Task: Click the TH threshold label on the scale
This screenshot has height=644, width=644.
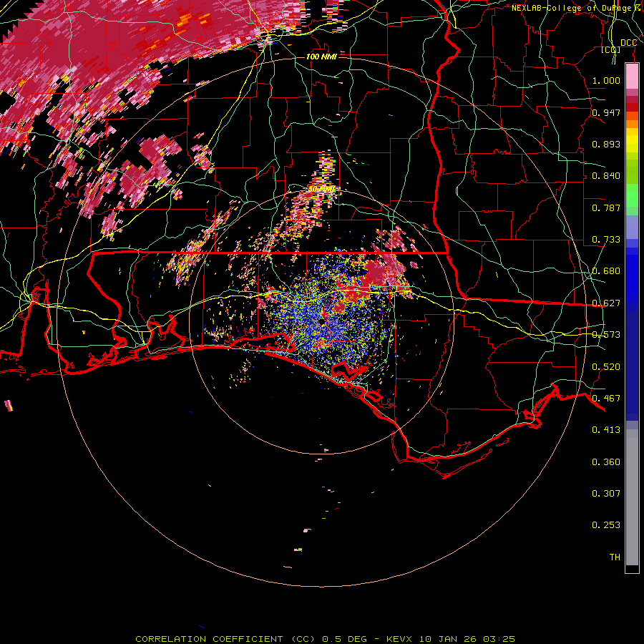Action: coord(615,557)
